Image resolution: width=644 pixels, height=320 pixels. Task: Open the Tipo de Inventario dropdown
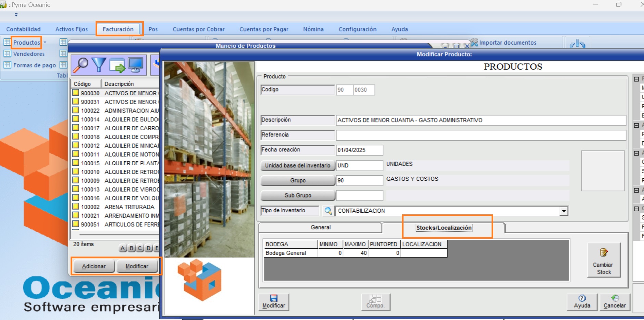pyautogui.click(x=563, y=211)
